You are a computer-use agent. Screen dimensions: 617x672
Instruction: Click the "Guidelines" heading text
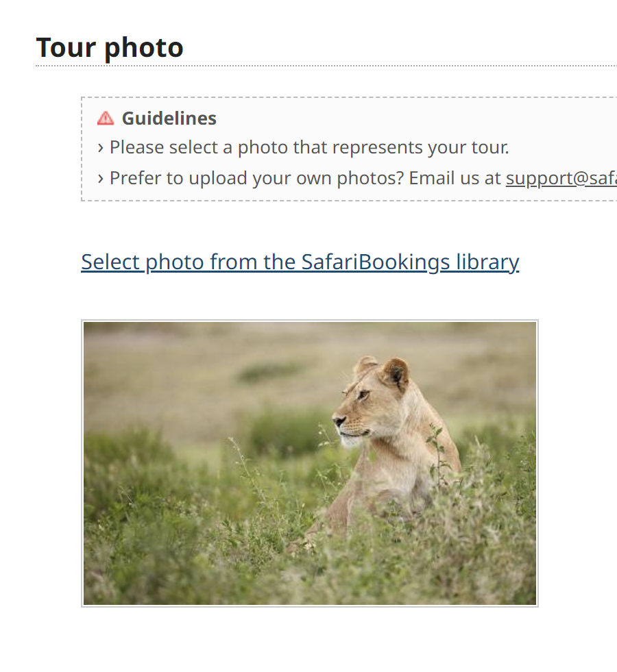click(169, 119)
